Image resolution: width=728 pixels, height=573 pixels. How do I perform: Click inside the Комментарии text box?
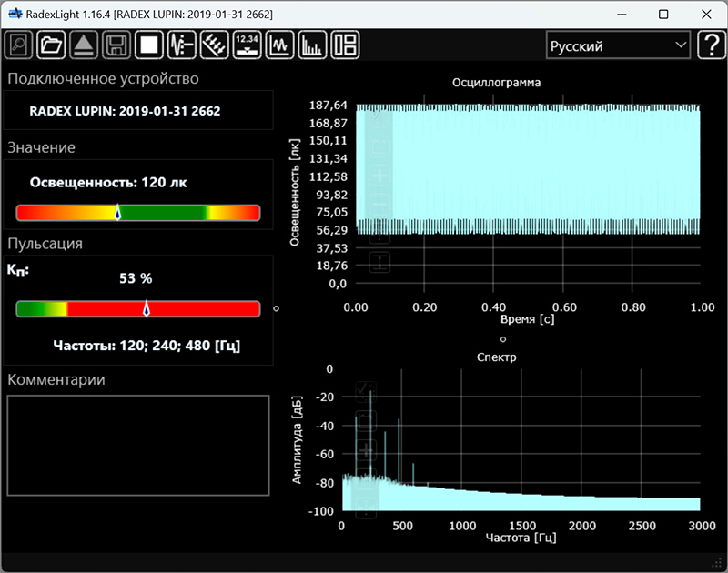138,445
